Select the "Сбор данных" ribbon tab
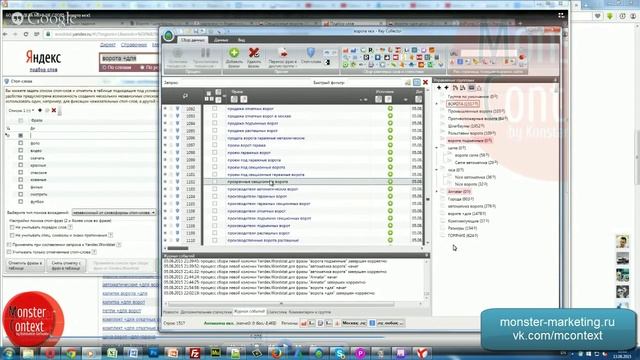Screen dimensions: 640x360 point(193,40)
